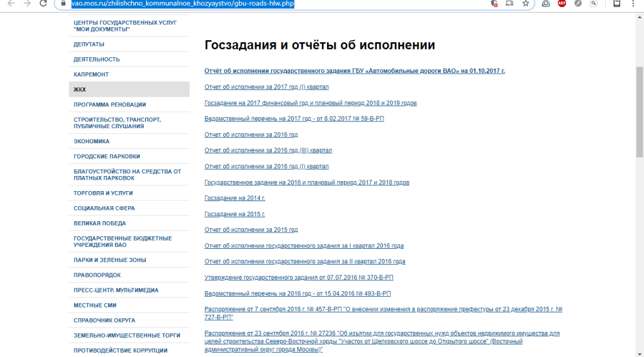This screenshot has width=644, height=357.
Task: Open Отчет об исполнении за 2015 год
Action: (x=251, y=230)
